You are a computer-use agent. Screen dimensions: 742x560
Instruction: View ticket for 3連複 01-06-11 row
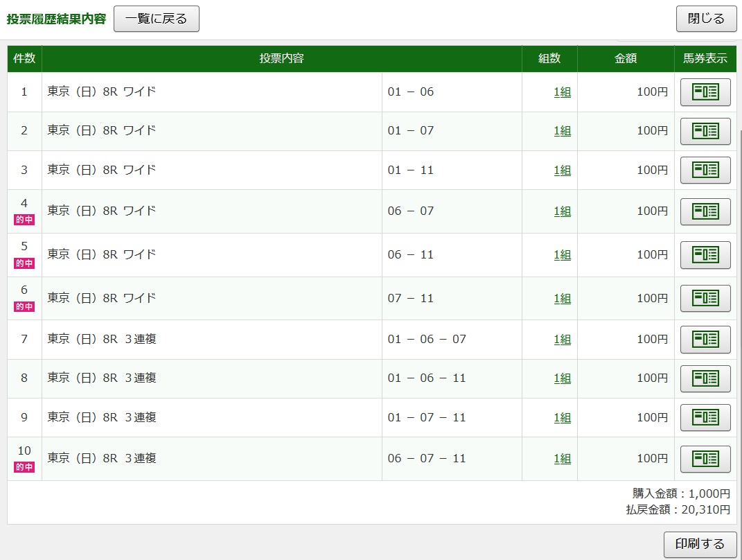[x=705, y=378]
